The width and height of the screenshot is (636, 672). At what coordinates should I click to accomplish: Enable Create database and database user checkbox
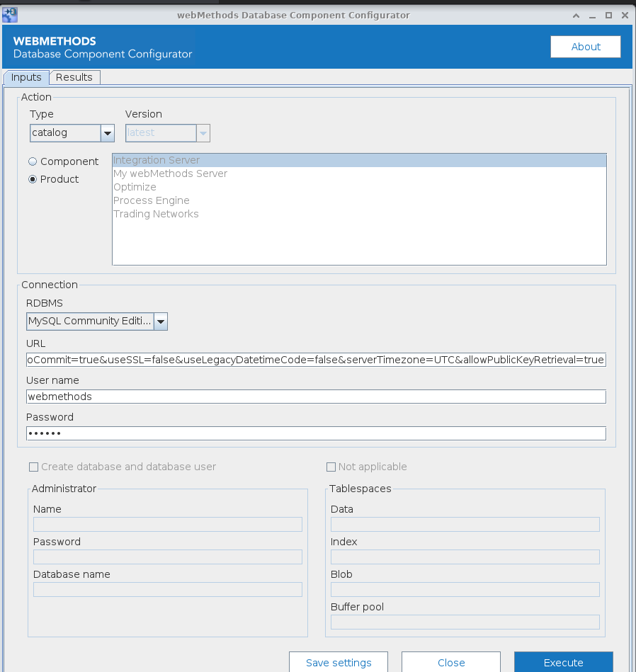click(x=33, y=467)
